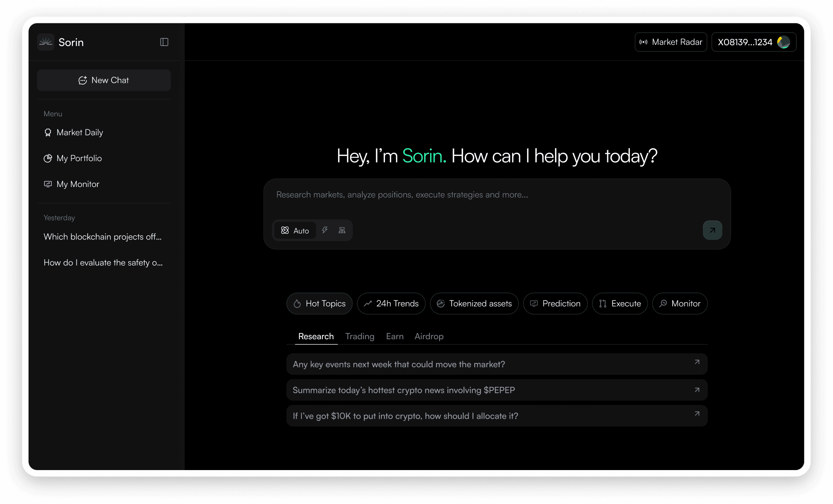Open the "Which blockchain projects" chat history
This screenshot has height=504, width=833.
103,237
